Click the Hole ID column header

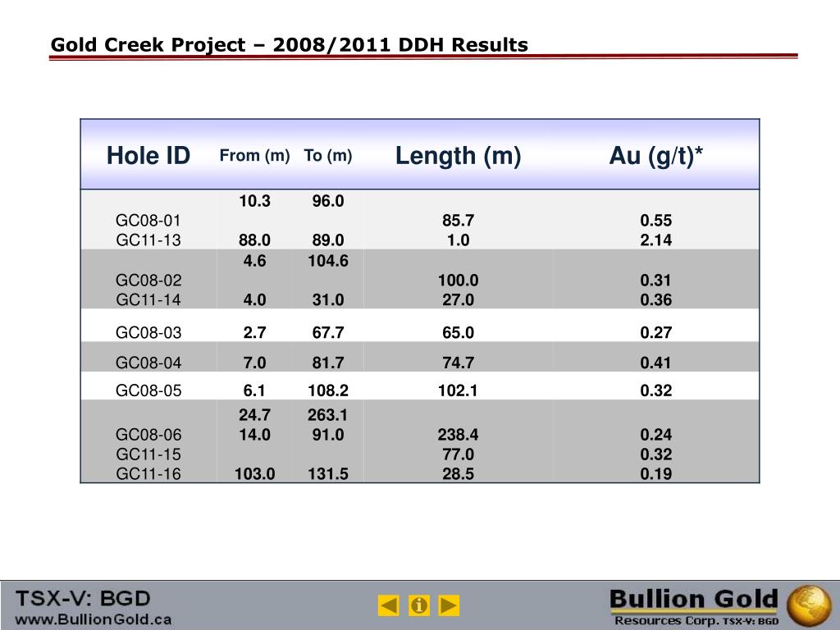(x=148, y=155)
